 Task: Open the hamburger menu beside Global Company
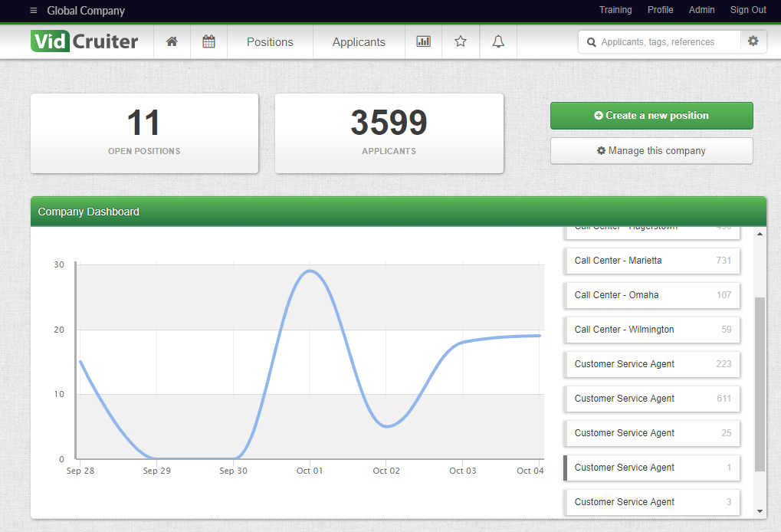(x=33, y=11)
